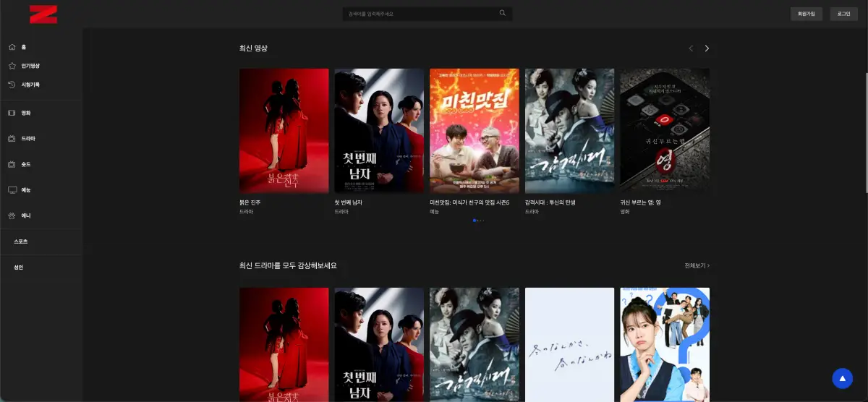
Task: Click the red Z site logo
Action: pyautogui.click(x=43, y=14)
